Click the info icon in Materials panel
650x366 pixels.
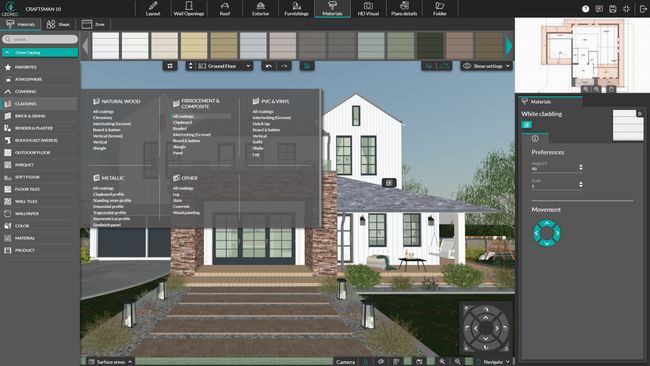coord(535,138)
